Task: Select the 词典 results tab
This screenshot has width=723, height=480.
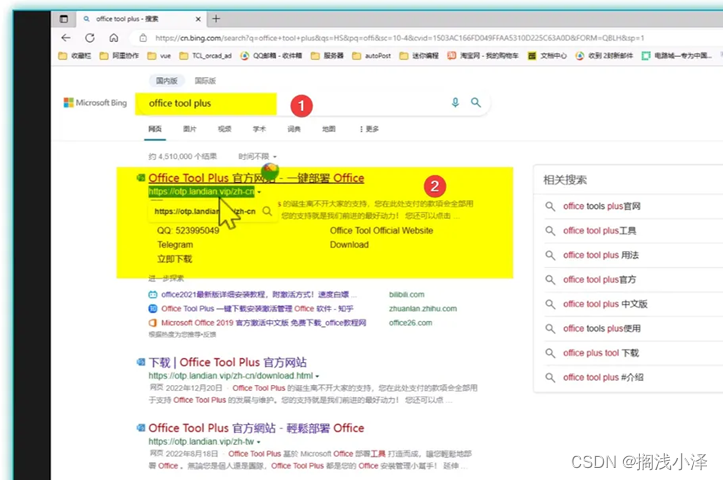Action: [x=294, y=129]
